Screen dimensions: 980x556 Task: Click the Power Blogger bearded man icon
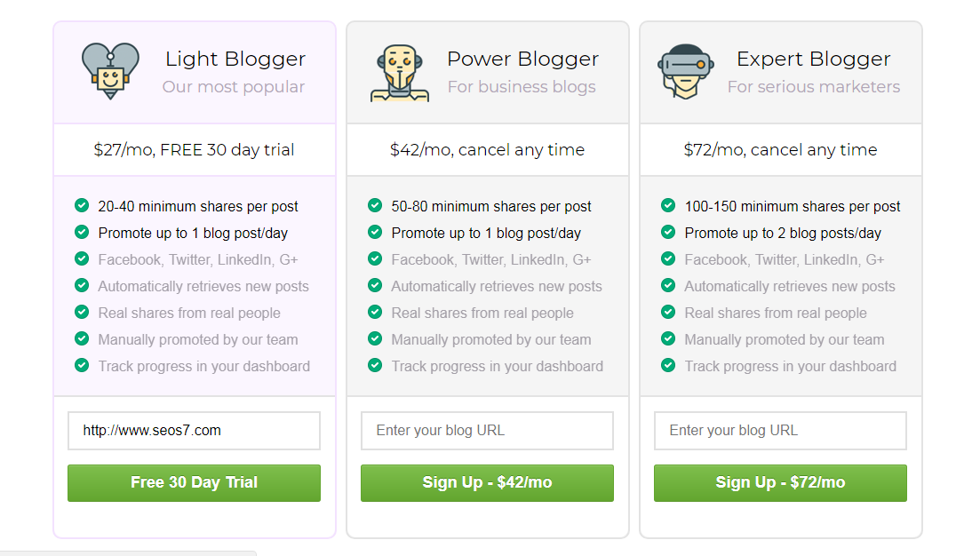coord(400,73)
